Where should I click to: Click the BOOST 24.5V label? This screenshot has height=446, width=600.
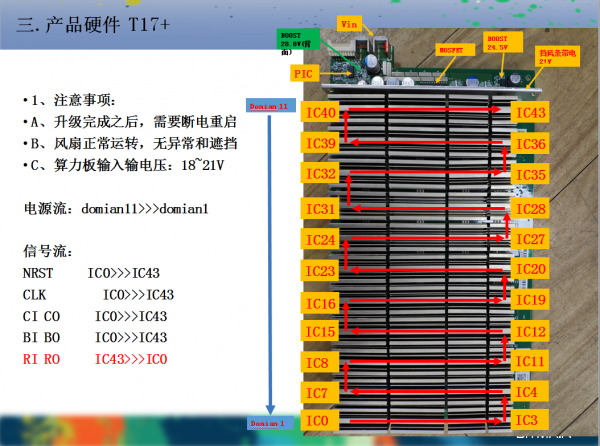coord(498,42)
